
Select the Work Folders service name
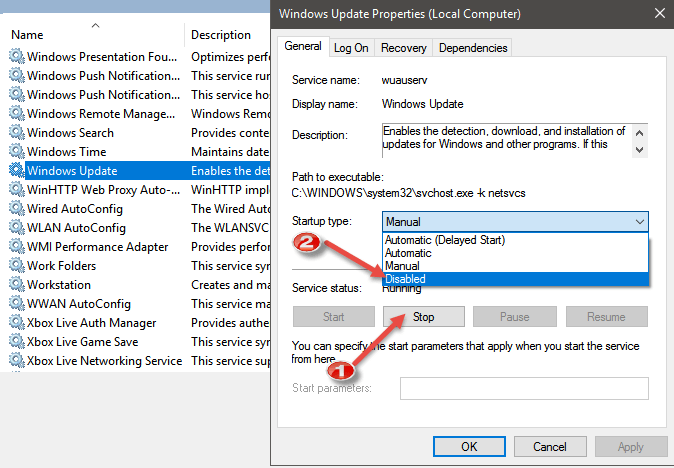[61, 266]
